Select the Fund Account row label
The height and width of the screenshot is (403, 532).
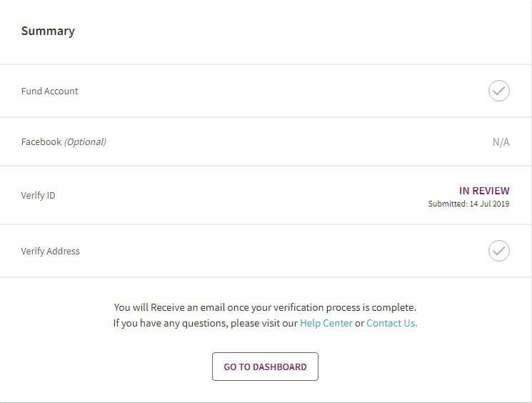tap(50, 91)
